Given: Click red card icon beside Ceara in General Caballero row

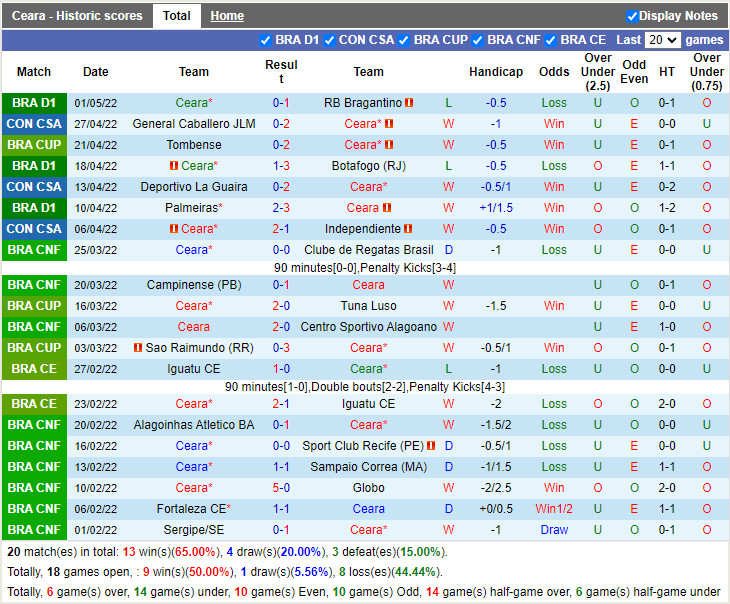Looking at the screenshot, I should click(x=389, y=124).
